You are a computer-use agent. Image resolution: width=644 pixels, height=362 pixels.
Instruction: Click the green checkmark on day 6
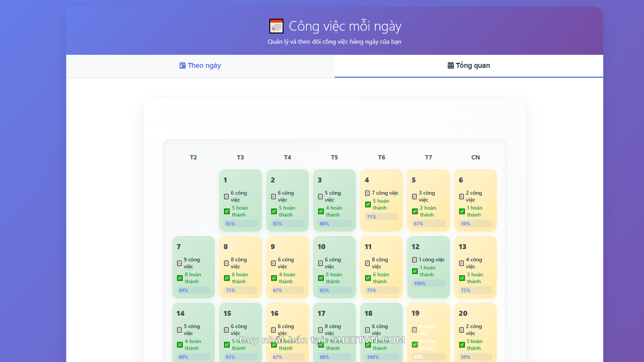pyautogui.click(x=462, y=211)
